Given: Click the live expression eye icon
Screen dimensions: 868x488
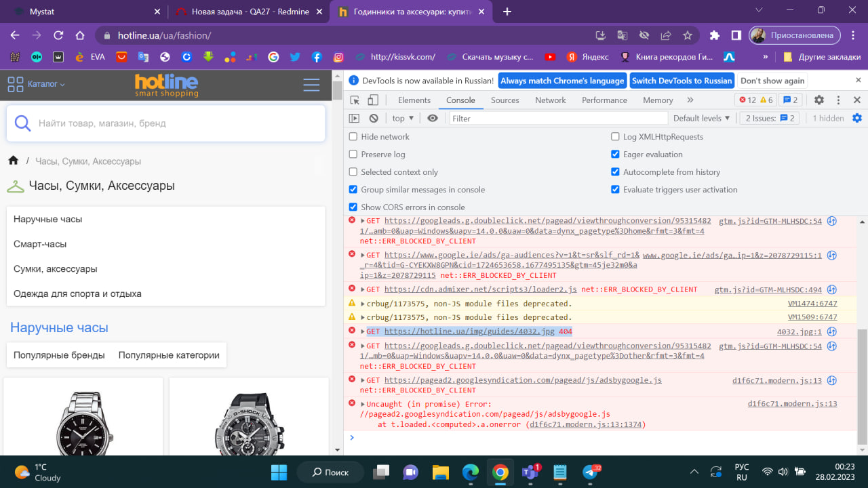Looking at the screenshot, I should pyautogui.click(x=433, y=118).
